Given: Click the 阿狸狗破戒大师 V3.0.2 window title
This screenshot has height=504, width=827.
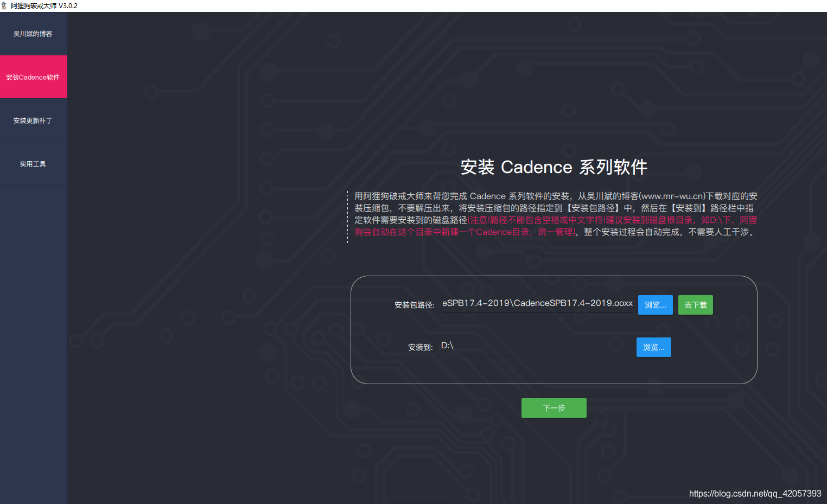Looking at the screenshot, I should click(x=44, y=5).
